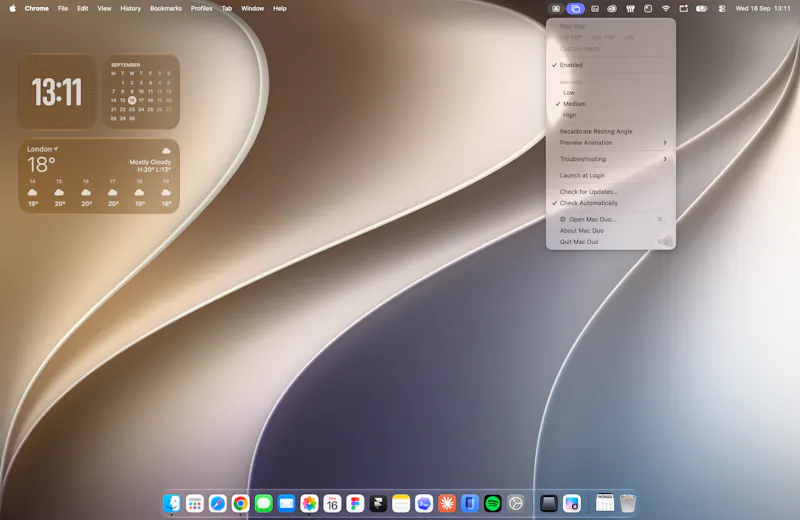Open the Edit menu in menu bar

point(82,8)
